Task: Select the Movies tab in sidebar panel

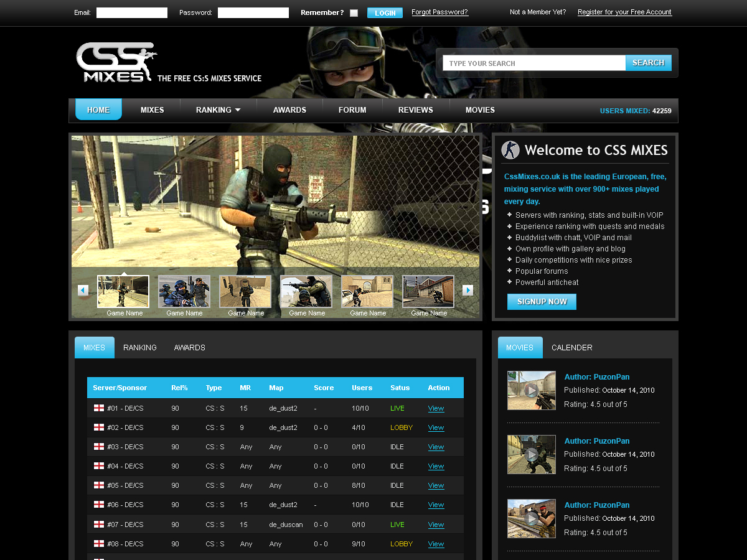Action: 520,347
